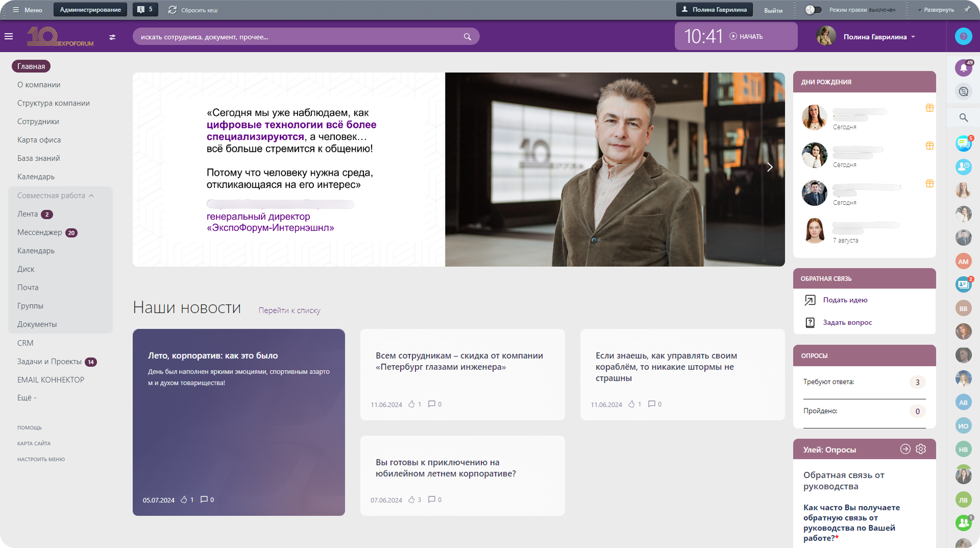Viewport: 980px width, 548px height.
Task: Click the search magnifier in the search bar
Action: pyautogui.click(x=467, y=37)
